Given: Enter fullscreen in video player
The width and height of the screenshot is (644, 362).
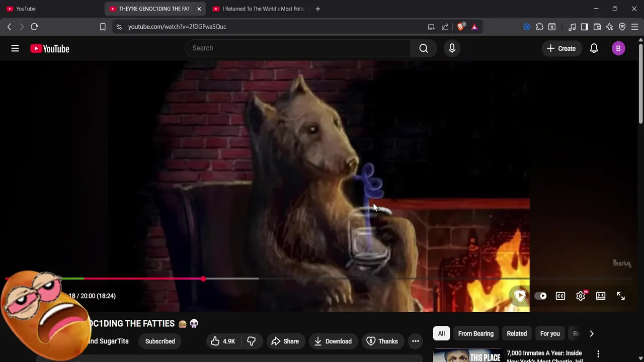Looking at the screenshot, I should [x=621, y=296].
